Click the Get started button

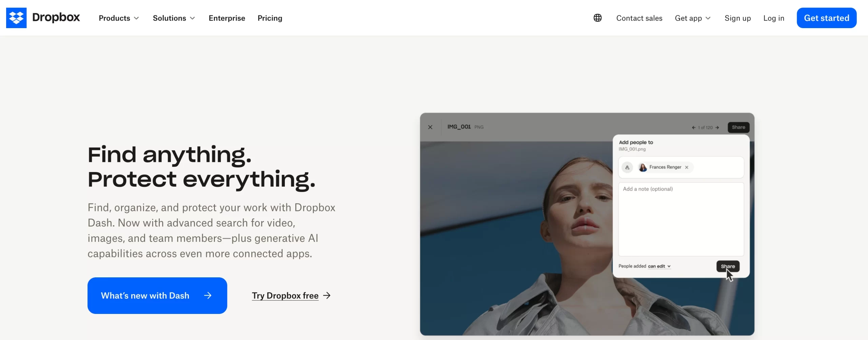point(827,18)
